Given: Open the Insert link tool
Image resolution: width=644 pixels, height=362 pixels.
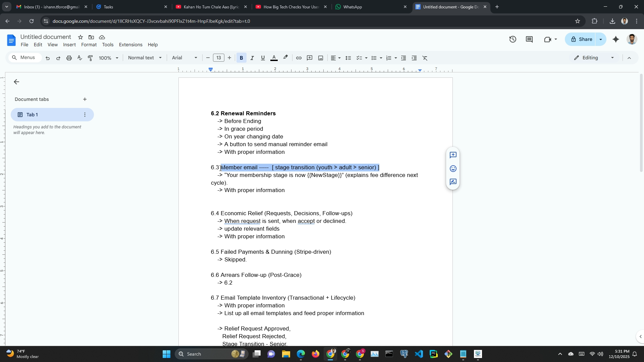Looking at the screenshot, I should click(299, 58).
